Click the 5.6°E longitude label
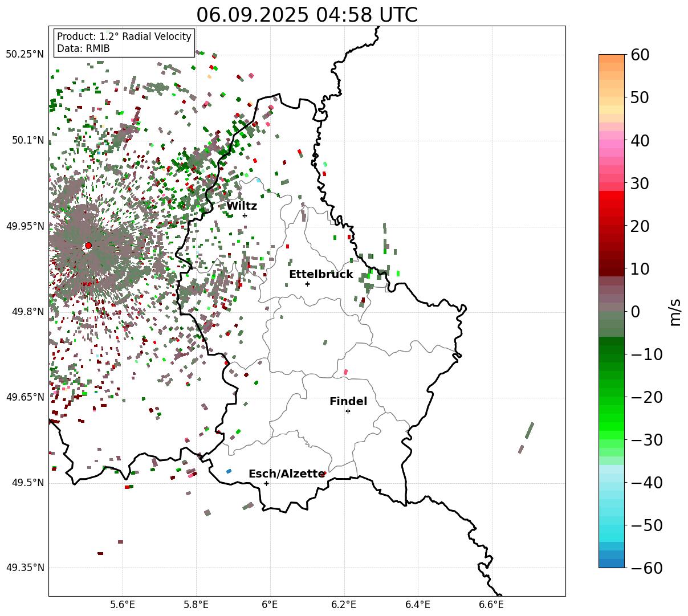Image resolution: width=688 pixels, height=616 pixels. tap(123, 604)
